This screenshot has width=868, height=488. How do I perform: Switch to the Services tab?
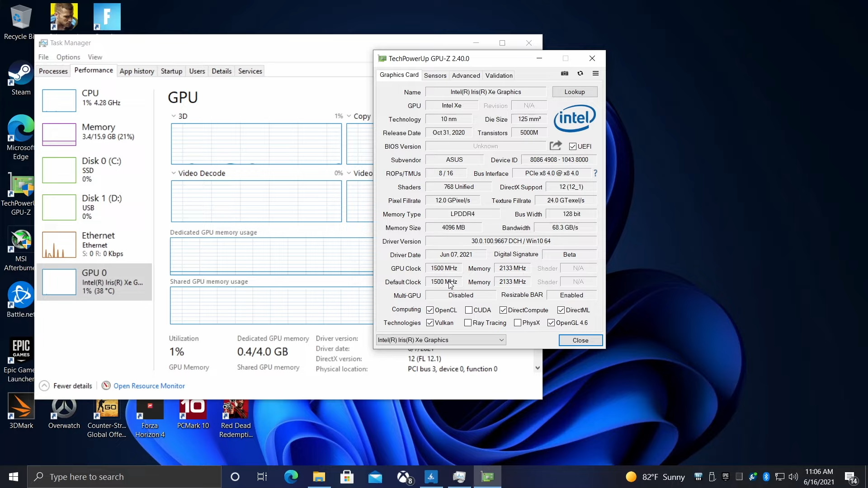pos(250,71)
